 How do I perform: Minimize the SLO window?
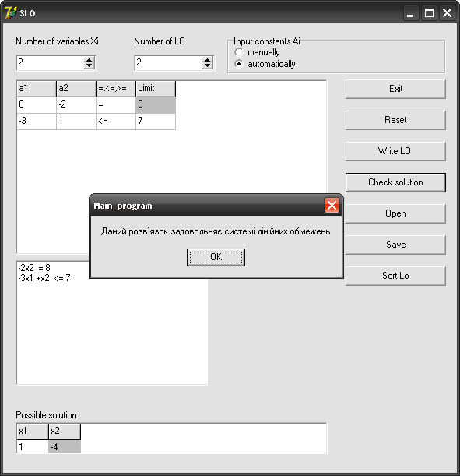(411, 13)
